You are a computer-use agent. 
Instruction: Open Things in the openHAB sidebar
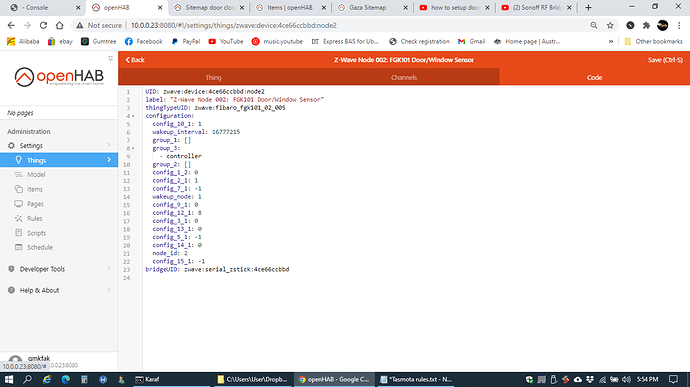point(59,160)
